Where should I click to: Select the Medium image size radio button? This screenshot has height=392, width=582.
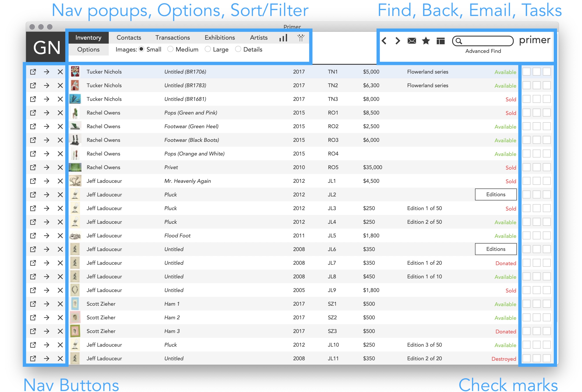click(170, 49)
